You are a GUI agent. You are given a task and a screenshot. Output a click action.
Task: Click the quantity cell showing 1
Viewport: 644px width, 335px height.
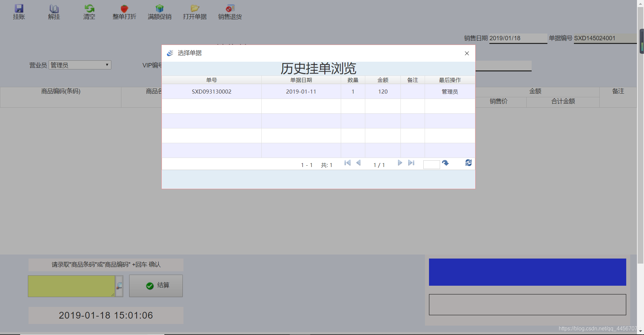click(353, 92)
